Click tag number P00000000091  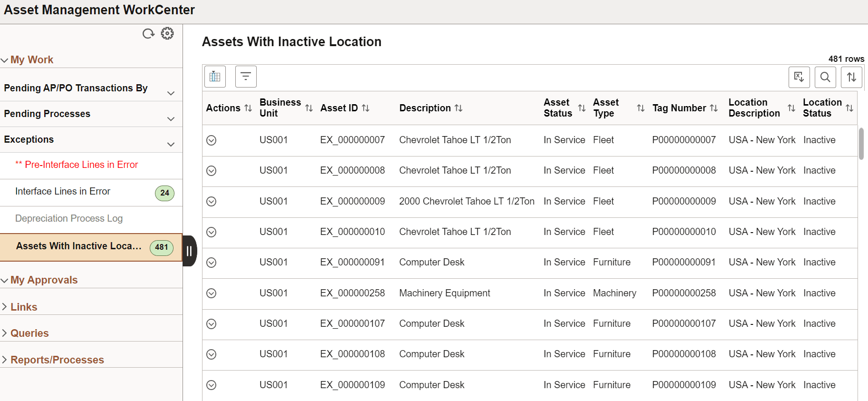point(684,262)
